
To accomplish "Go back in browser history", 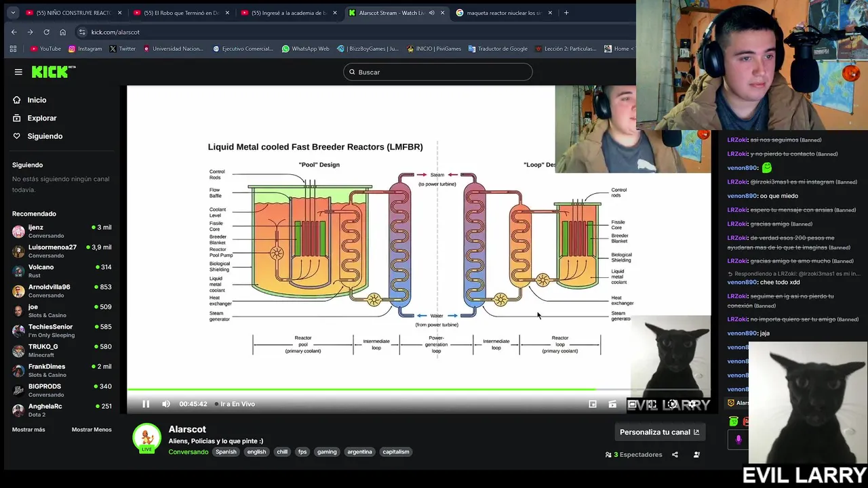I will pos(14,32).
